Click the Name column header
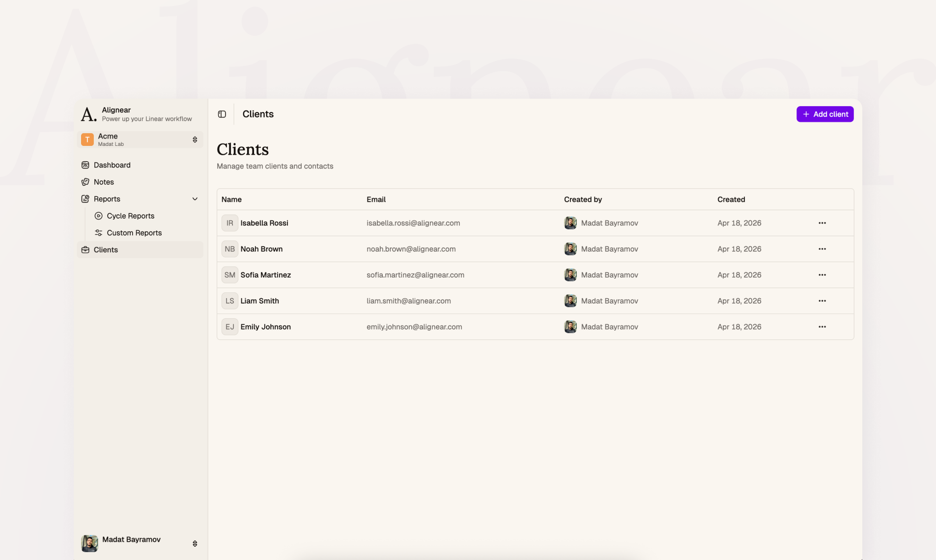Screen dimensions: 936x560 click(231, 199)
